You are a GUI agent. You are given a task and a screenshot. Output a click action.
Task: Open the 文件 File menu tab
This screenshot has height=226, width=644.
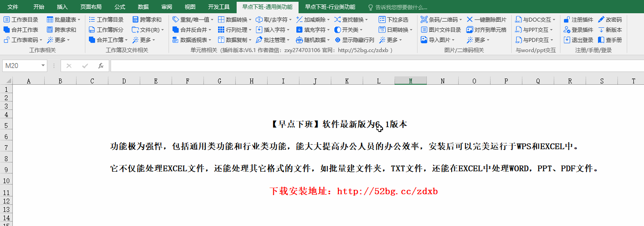click(x=13, y=7)
